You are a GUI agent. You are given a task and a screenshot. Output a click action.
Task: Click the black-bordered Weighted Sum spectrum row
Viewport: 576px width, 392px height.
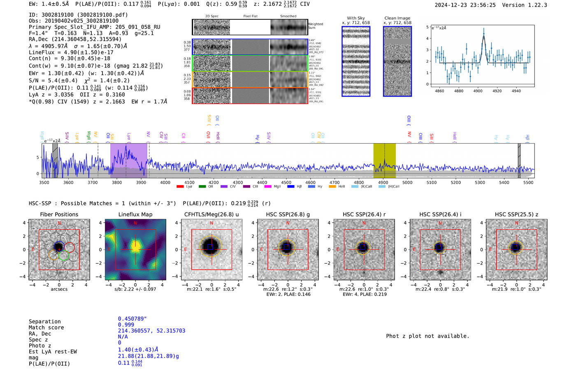tap(250, 27)
